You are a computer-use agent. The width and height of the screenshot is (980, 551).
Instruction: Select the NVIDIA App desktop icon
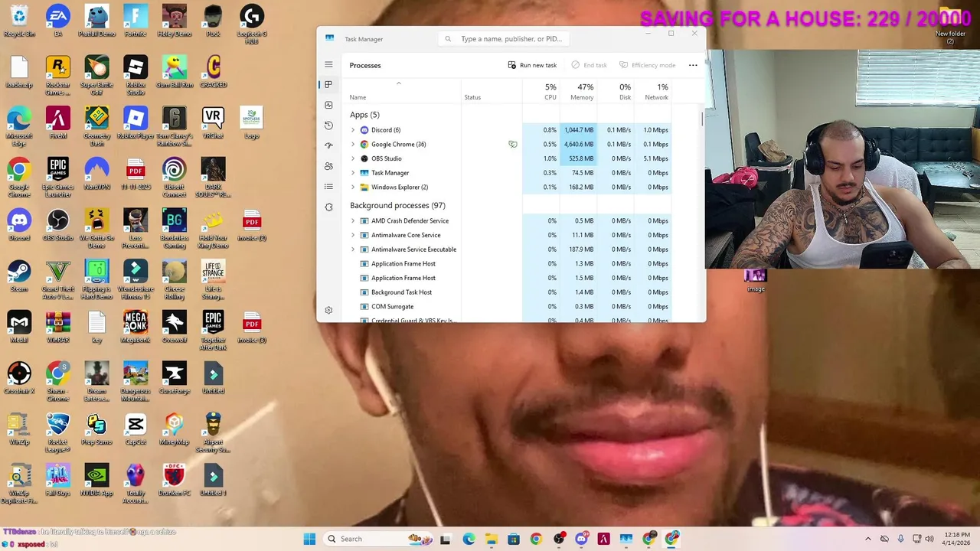point(96,480)
